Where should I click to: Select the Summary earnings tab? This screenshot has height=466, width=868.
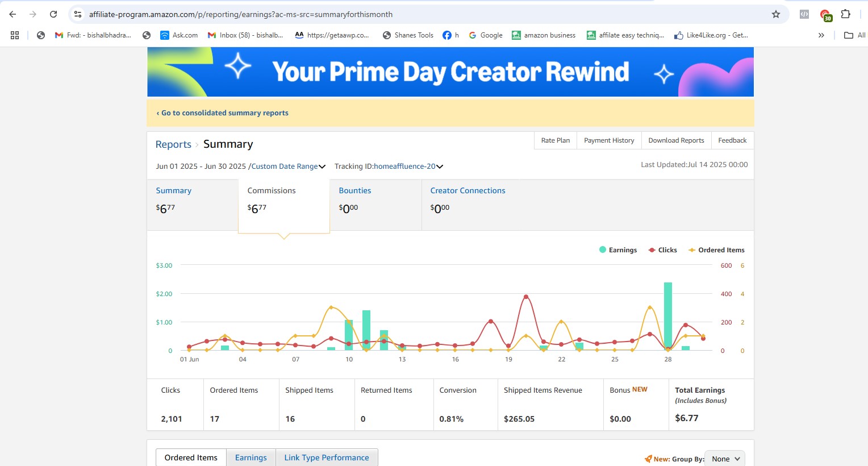192,205
